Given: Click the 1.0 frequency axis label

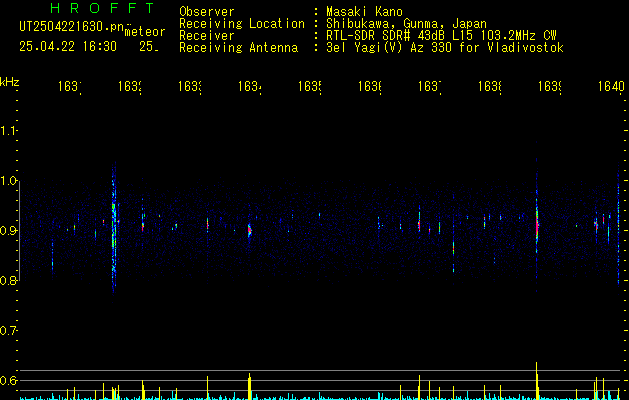Looking at the screenshot, I should pyautogui.click(x=8, y=181).
